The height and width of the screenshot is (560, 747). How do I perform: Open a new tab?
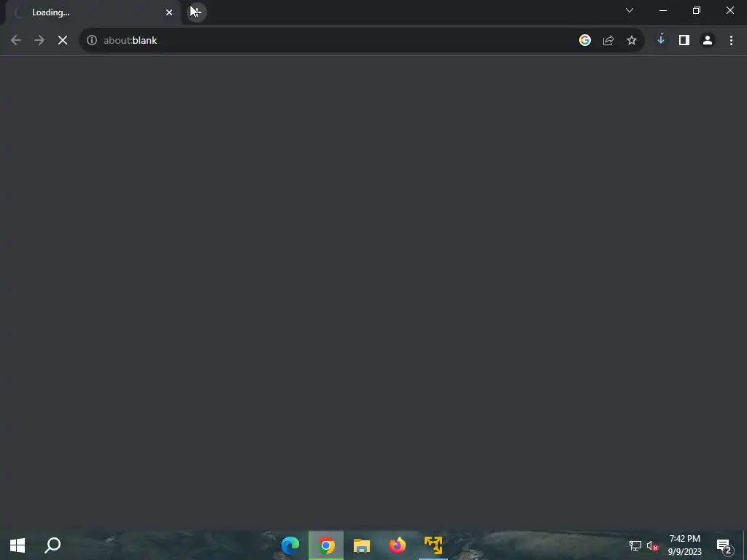click(197, 12)
